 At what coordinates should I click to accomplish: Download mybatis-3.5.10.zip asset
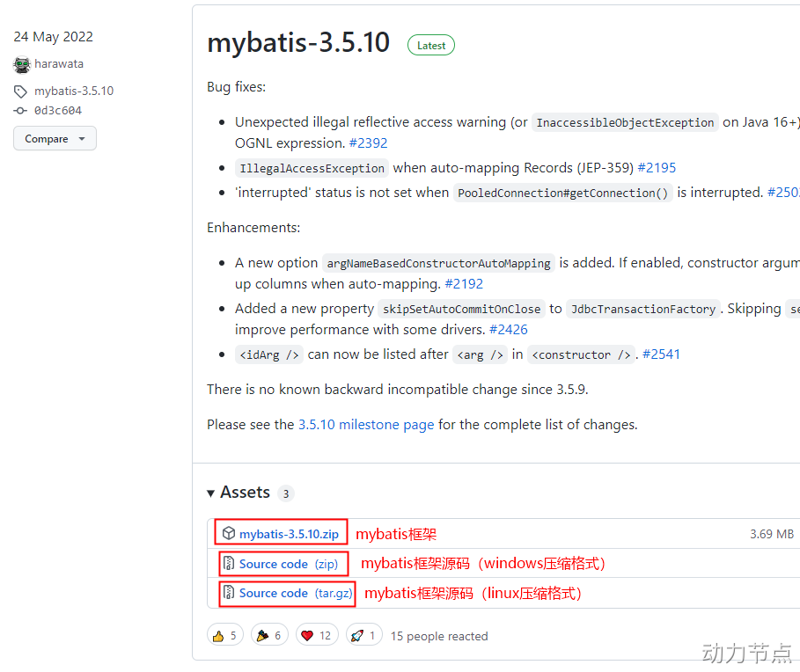pos(289,534)
